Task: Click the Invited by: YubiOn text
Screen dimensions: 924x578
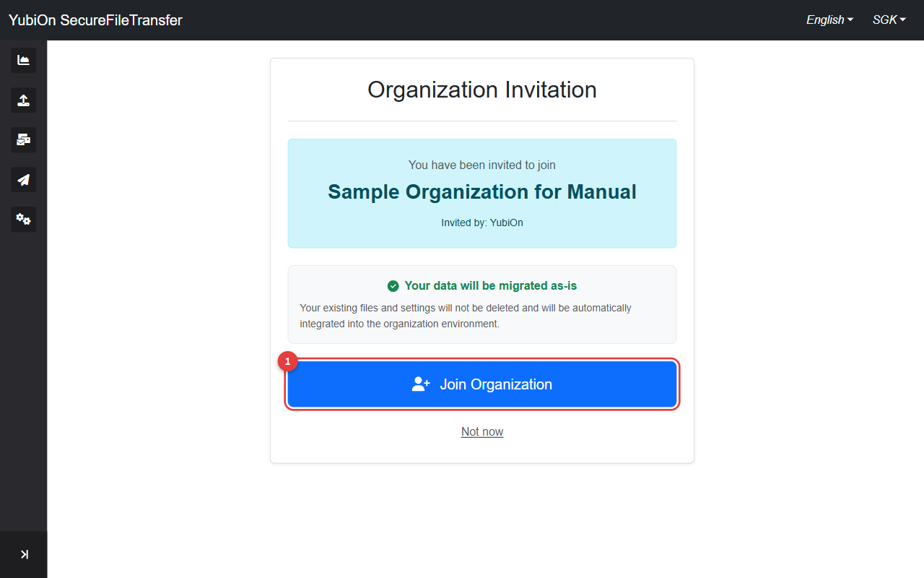Action: click(482, 223)
